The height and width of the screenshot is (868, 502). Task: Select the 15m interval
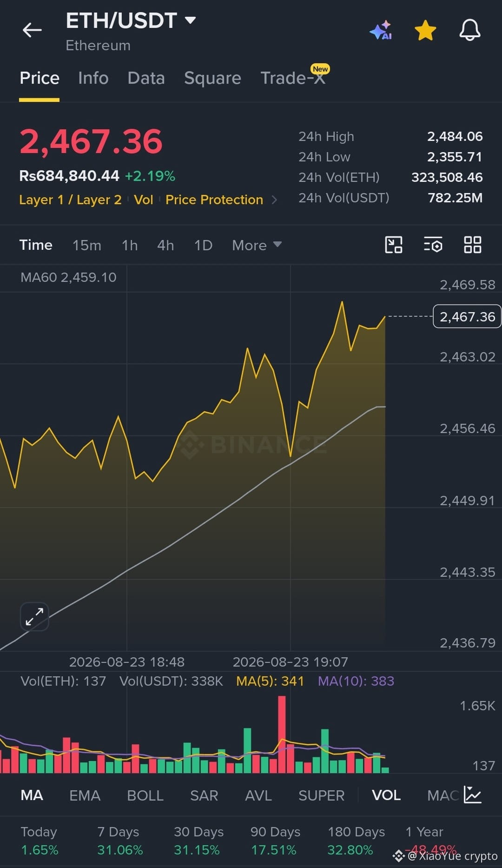pos(87,245)
